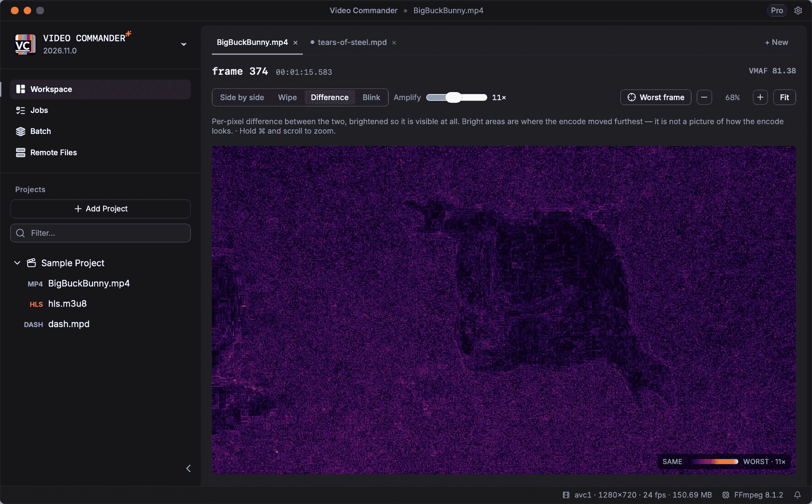Image resolution: width=812 pixels, height=504 pixels.
Task: Select Side by side comparison mode
Action: 242,97
